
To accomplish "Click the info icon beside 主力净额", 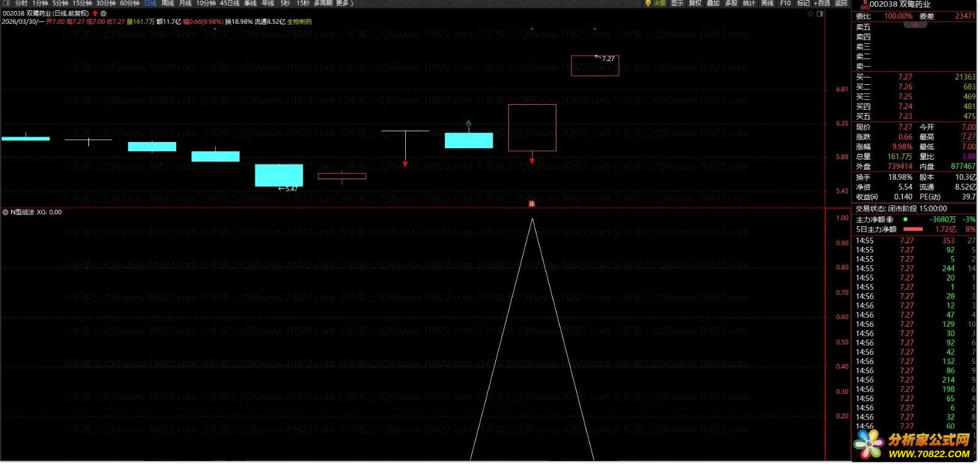I will tap(890, 220).
